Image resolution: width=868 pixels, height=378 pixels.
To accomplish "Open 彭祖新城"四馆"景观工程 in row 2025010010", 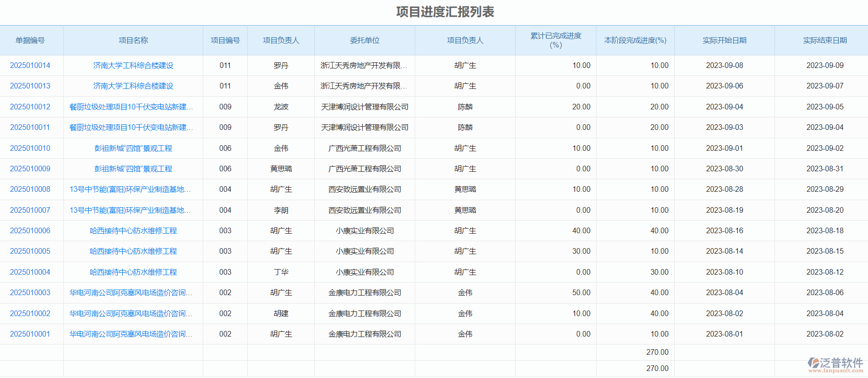I will click(x=133, y=148).
